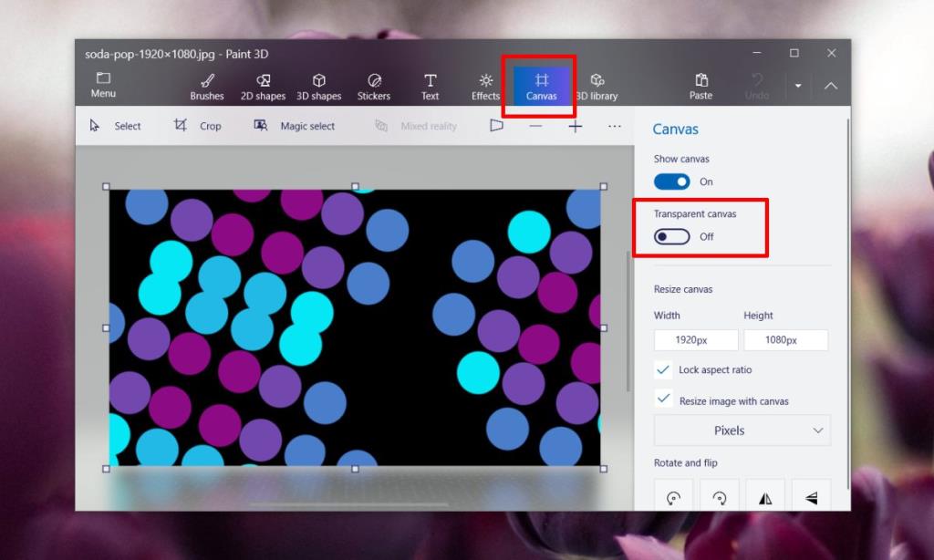This screenshot has width=934, height=560.
Task: Open the Undo history dropdown arrow
Action: [x=799, y=86]
